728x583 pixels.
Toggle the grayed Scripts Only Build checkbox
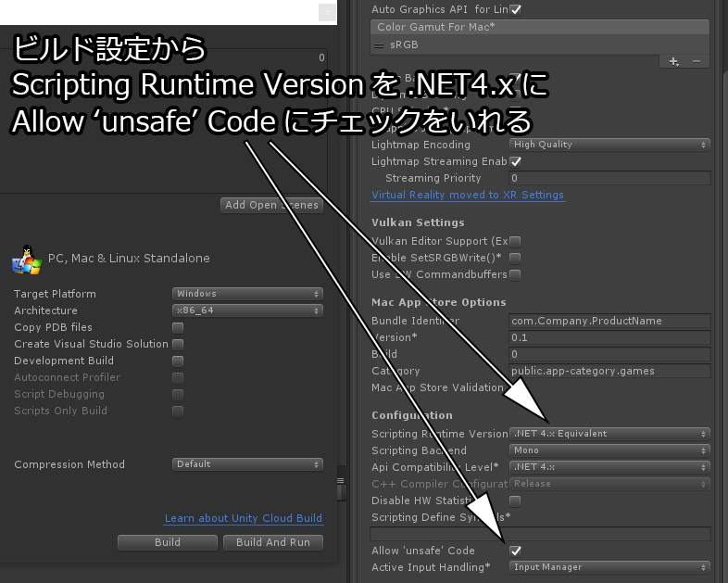tap(178, 412)
